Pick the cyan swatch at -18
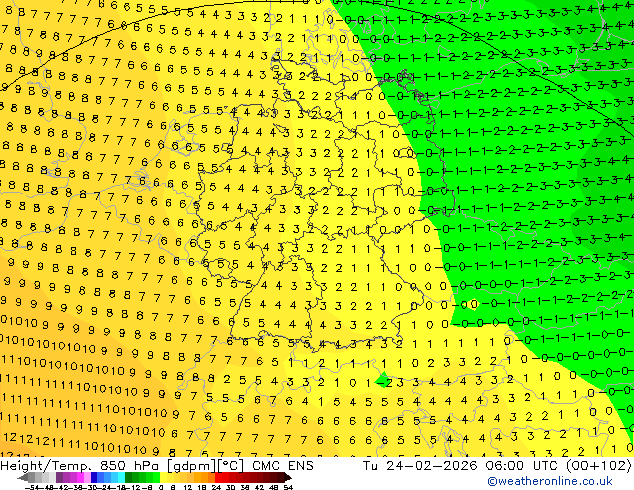 [122, 477]
